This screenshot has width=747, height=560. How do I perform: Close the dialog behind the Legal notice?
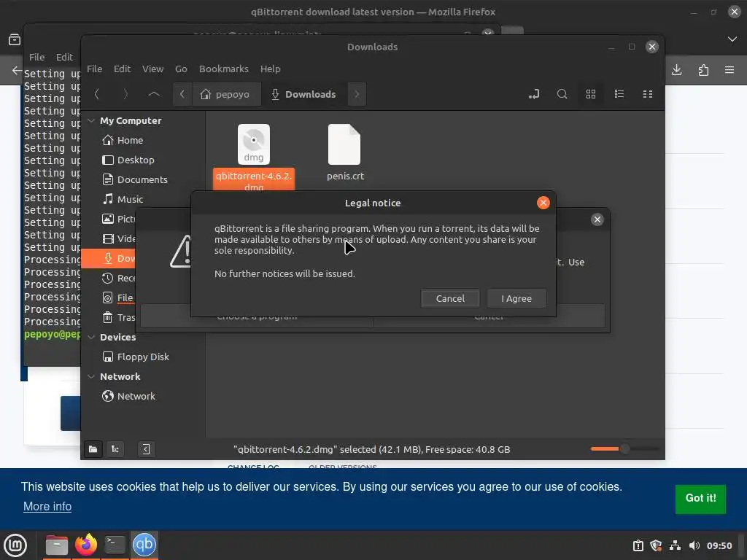point(597,219)
